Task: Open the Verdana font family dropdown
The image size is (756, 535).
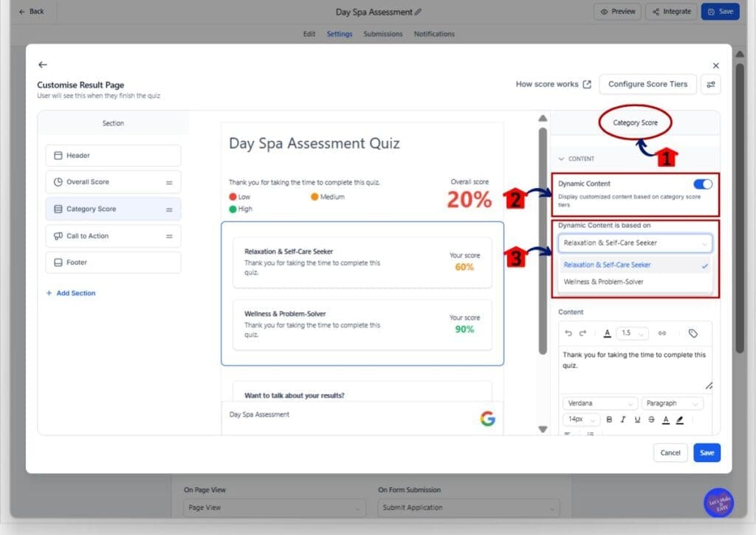Action: point(599,404)
